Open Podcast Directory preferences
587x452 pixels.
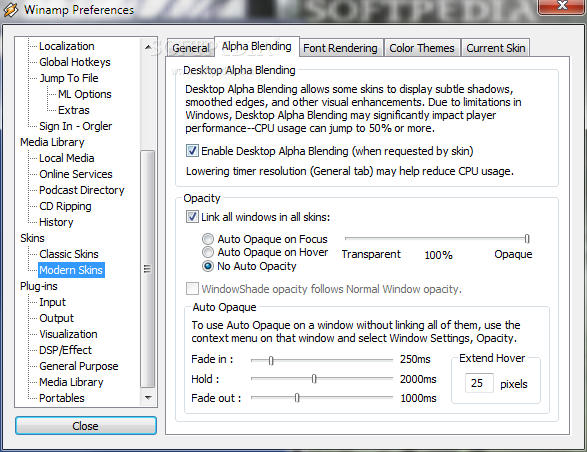[82, 190]
